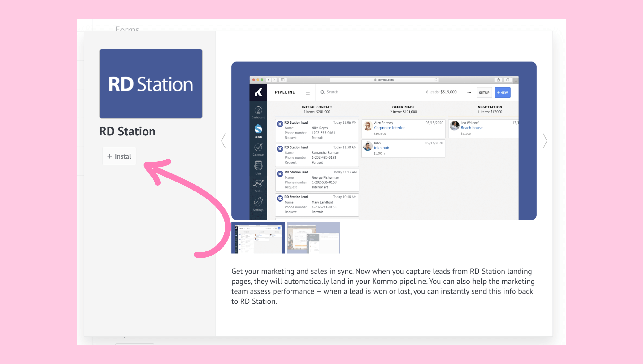Image resolution: width=643 pixels, height=364 pixels.
Task: Click the + NEW lead button
Action: [503, 92]
